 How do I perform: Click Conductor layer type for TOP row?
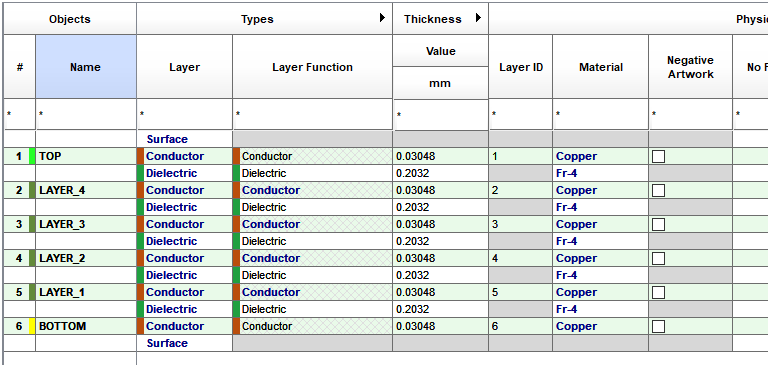pyautogui.click(x=185, y=156)
